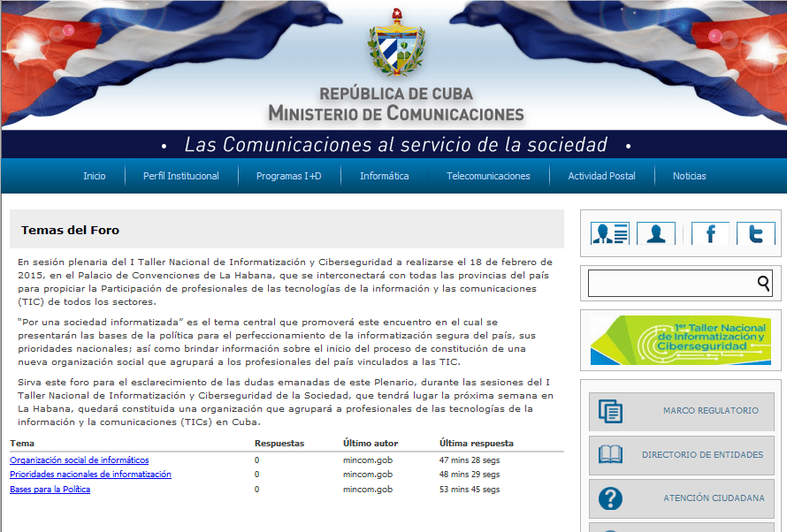This screenshot has width=787, height=532.
Task: Open topic Prioridades nacionales de informatización
Action: click(90, 475)
